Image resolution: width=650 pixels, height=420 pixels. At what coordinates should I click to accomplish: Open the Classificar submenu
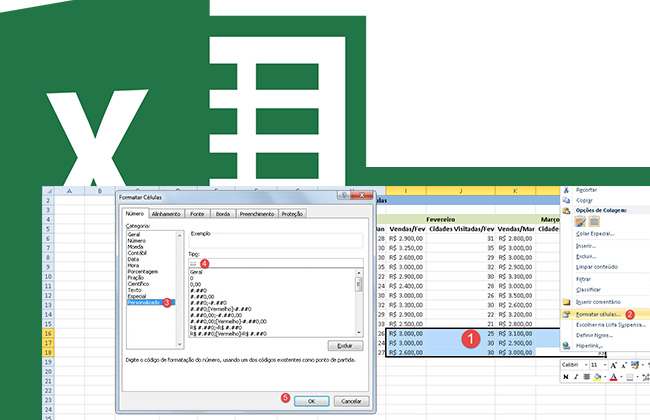[x=588, y=290]
